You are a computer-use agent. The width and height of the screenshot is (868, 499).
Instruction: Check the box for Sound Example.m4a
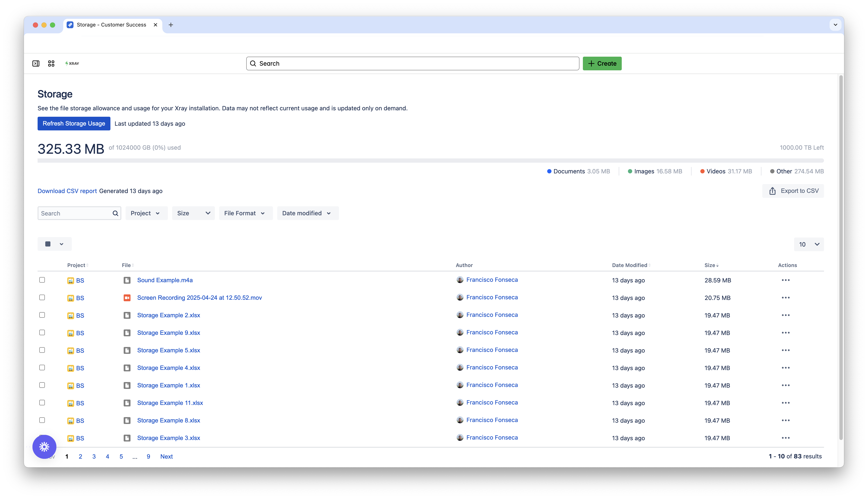(x=42, y=280)
